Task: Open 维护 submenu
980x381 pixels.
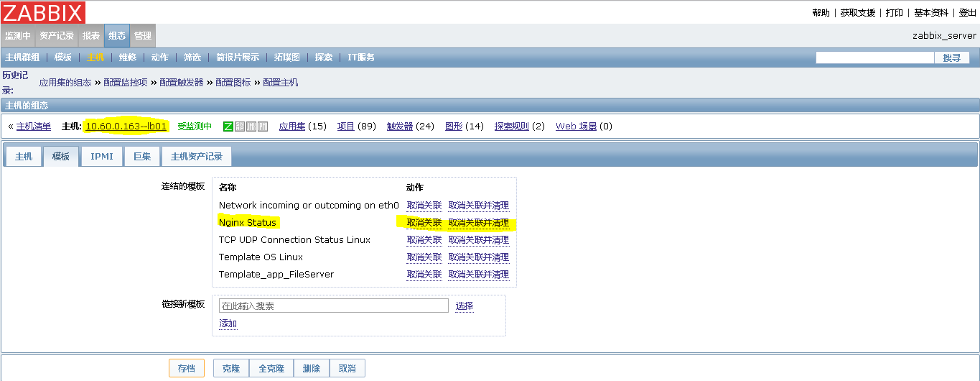Action: pyautogui.click(x=128, y=58)
